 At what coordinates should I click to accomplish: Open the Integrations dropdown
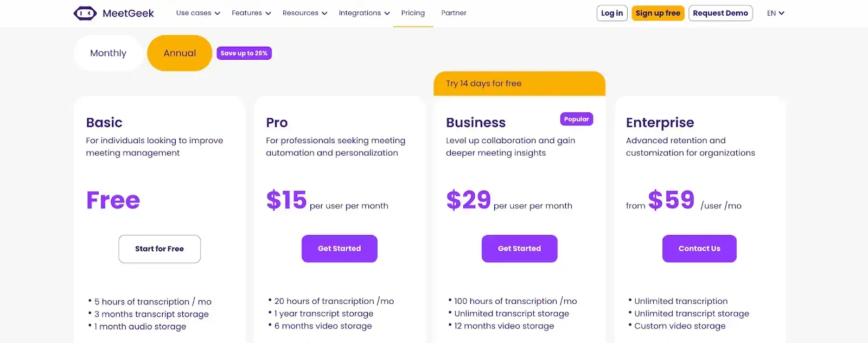pyautogui.click(x=363, y=12)
